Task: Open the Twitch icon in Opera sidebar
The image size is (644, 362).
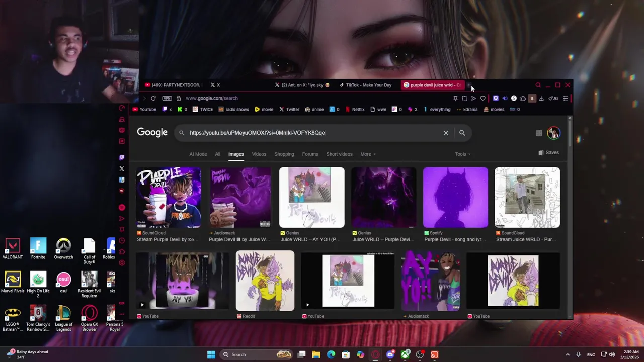Action: (122, 157)
